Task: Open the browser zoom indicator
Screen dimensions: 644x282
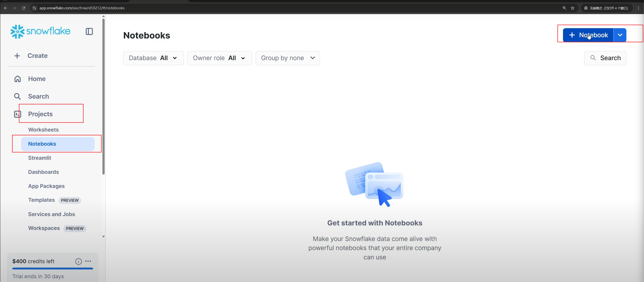Action: tap(564, 8)
